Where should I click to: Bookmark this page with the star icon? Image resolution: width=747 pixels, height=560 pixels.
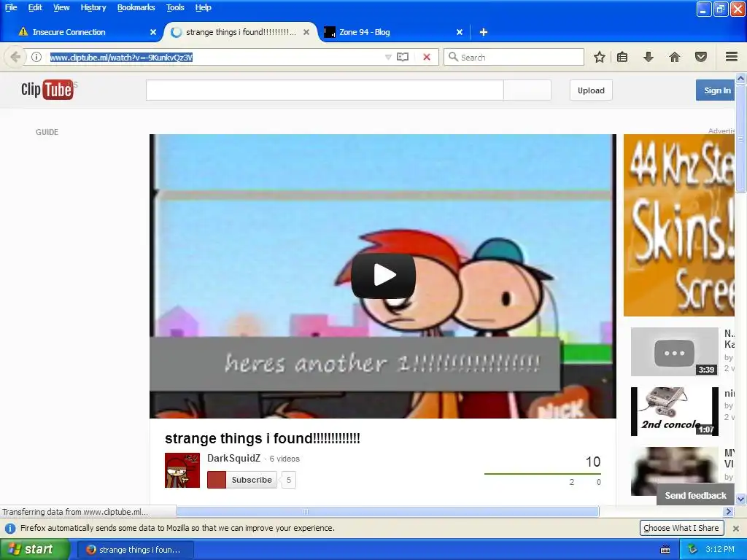(600, 57)
